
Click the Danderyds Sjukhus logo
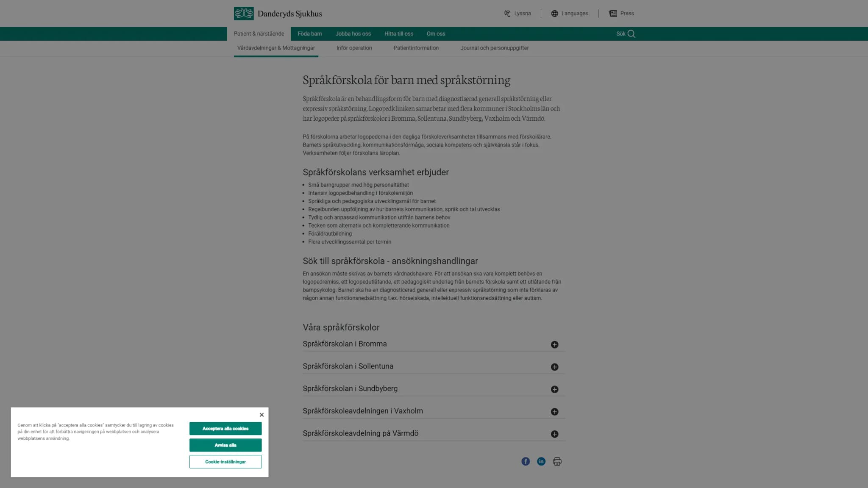[278, 14]
